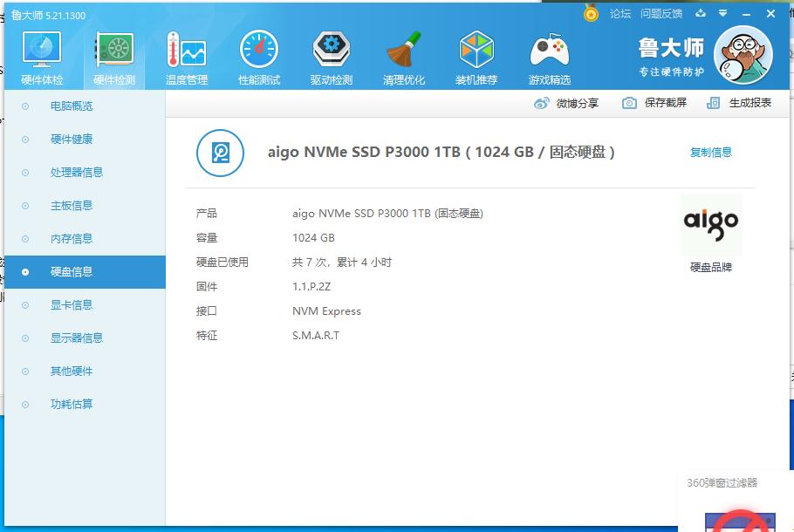
Task: Open the 温度管理 temperature management module
Action: click(187, 58)
